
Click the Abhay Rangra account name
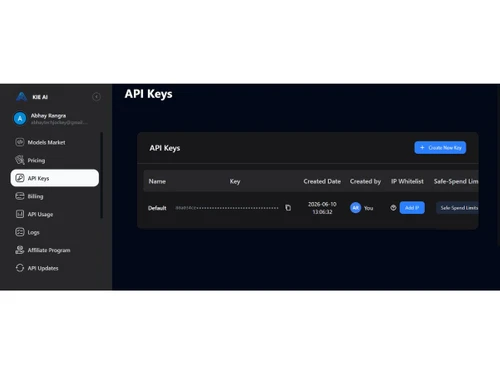point(48,115)
